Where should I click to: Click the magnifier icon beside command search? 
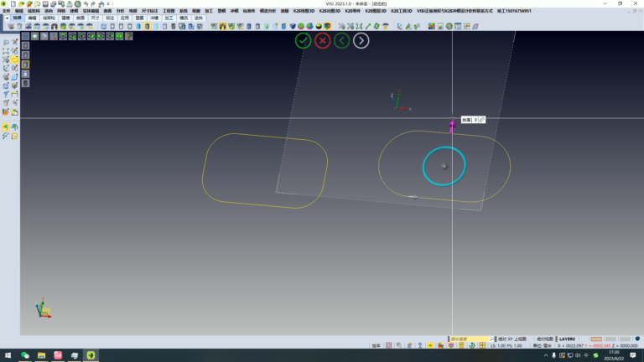491,339
